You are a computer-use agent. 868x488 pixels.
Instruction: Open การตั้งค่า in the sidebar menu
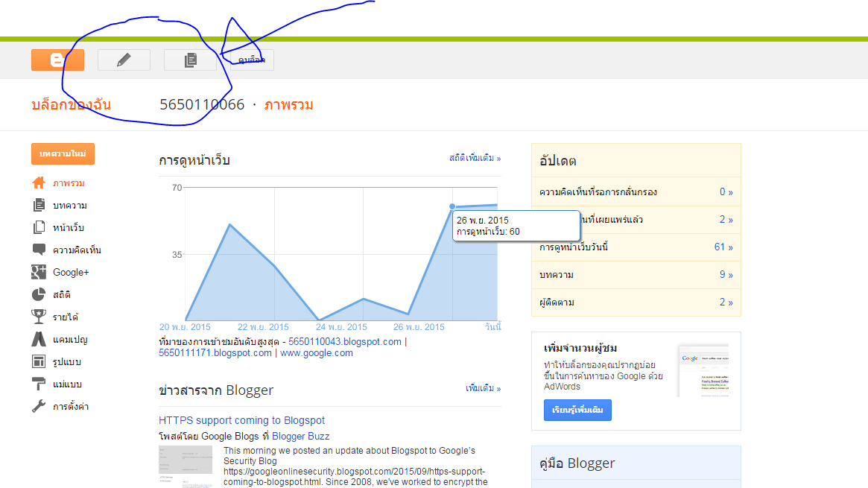tap(71, 406)
